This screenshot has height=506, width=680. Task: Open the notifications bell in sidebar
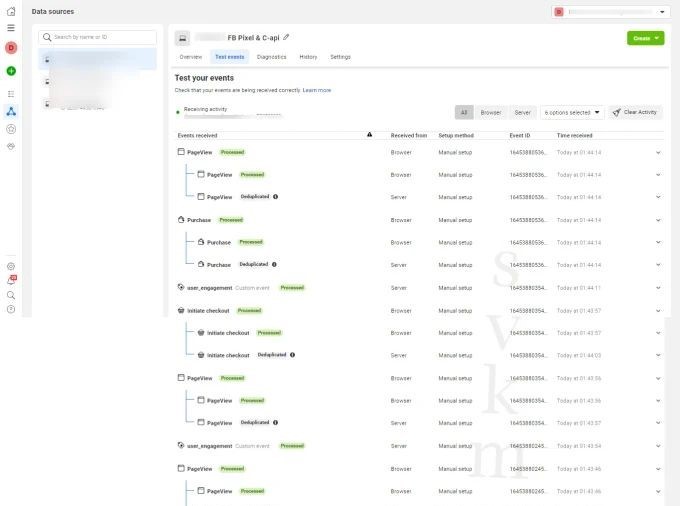pos(11,280)
